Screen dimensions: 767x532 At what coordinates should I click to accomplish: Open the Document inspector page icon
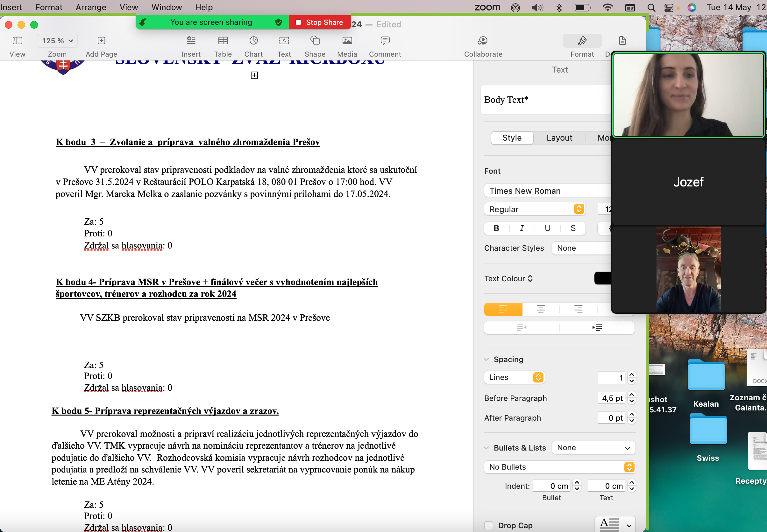tap(622, 41)
